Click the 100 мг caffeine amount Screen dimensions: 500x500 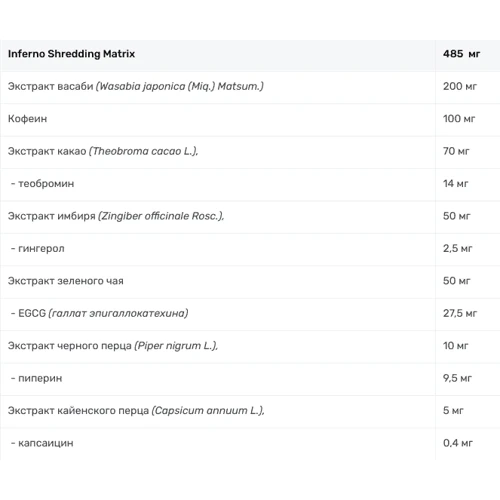(459, 119)
